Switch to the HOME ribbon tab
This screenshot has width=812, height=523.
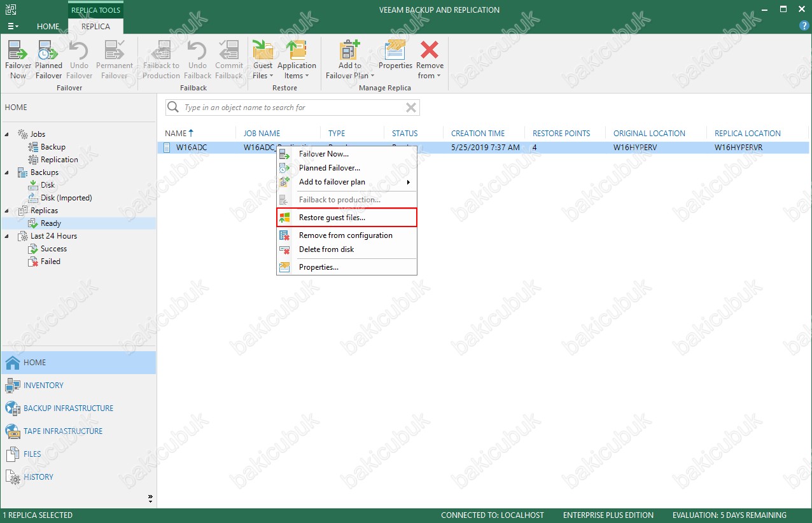[x=48, y=27]
